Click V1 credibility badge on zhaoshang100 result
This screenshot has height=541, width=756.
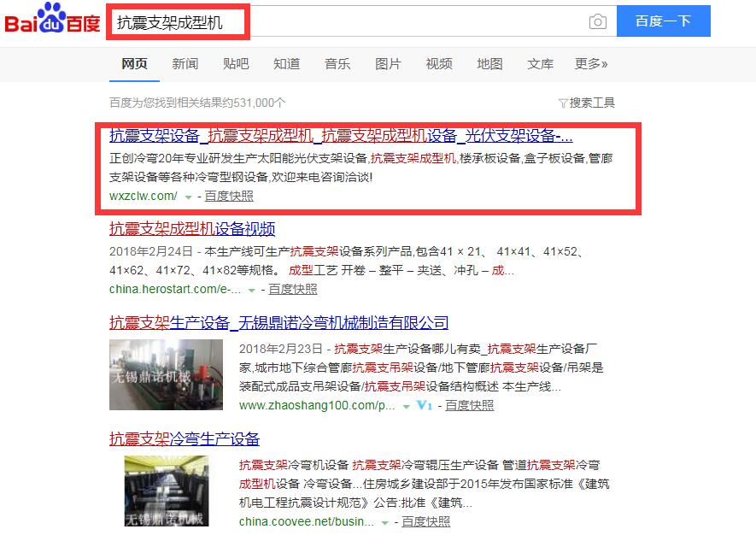(x=425, y=406)
